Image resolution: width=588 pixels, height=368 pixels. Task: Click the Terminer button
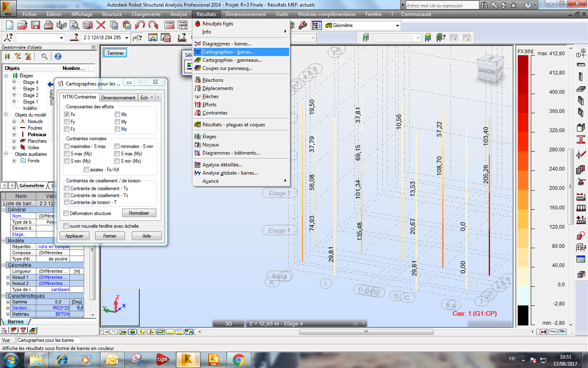(116, 53)
